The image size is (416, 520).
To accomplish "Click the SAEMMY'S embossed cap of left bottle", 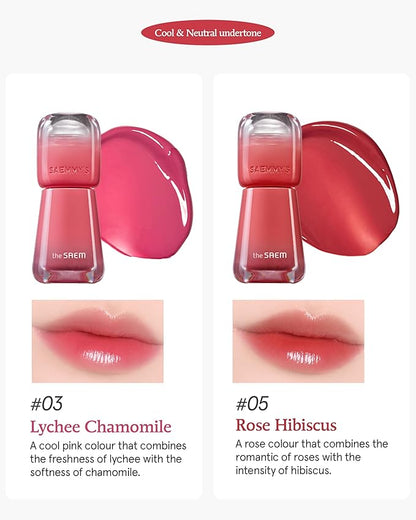I will [69, 169].
